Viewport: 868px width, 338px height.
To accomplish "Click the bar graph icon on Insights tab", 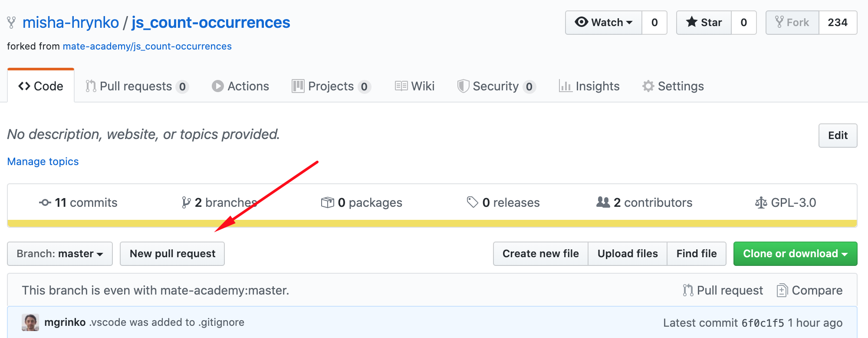I will coord(565,86).
